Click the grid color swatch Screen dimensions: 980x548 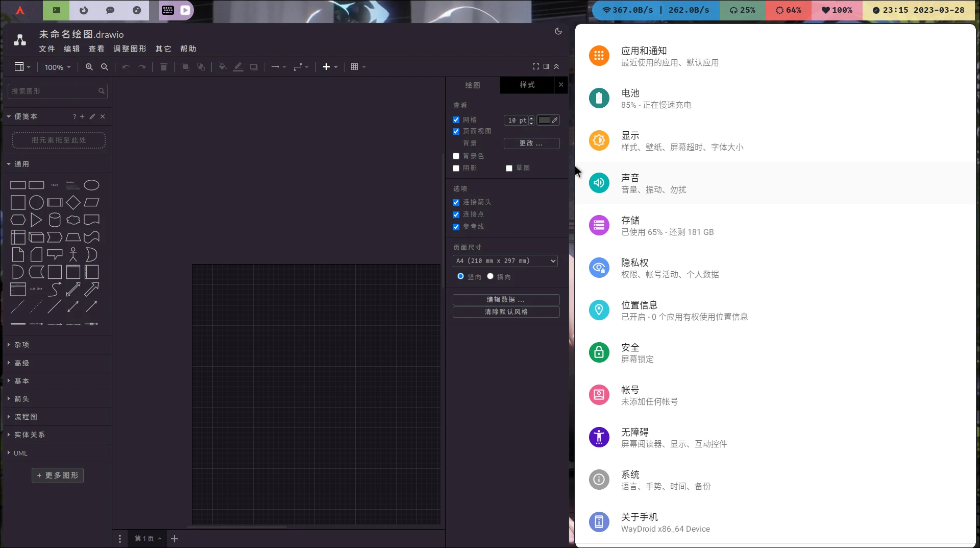coord(545,120)
